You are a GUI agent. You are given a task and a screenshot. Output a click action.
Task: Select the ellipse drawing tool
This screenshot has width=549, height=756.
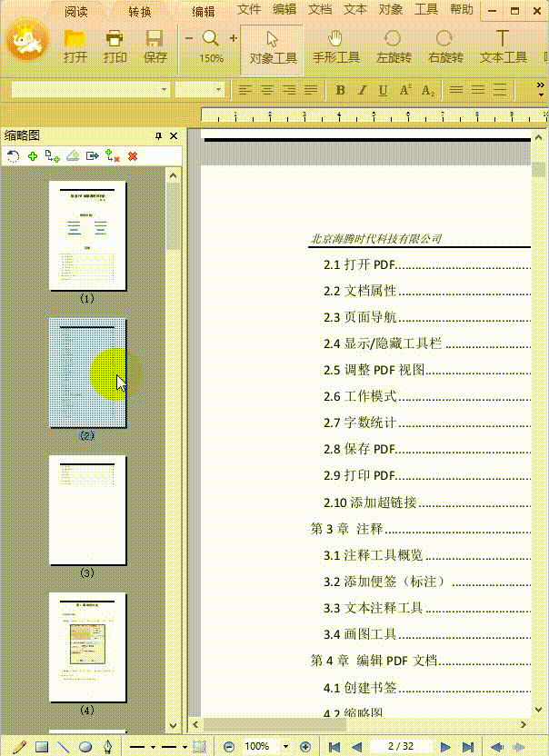(x=85, y=747)
